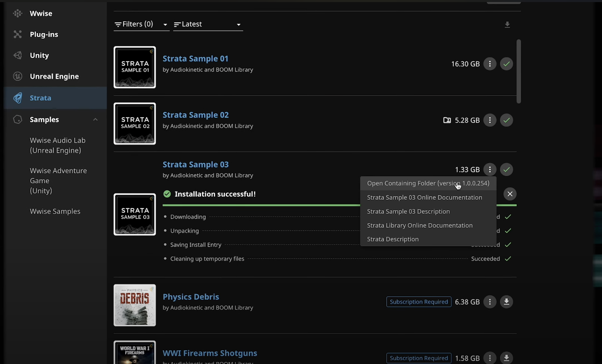The height and width of the screenshot is (364, 602).
Task: Open the Strata Sample 01 title link
Action: coord(196,59)
